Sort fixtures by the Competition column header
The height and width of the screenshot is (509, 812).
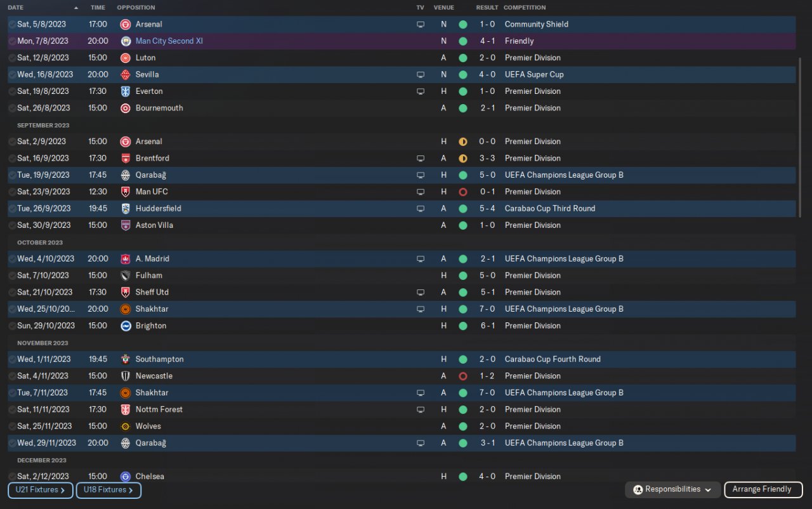pos(525,8)
